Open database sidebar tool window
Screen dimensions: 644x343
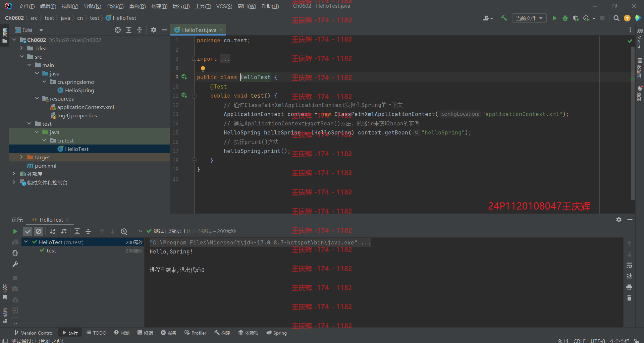[639, 68]
